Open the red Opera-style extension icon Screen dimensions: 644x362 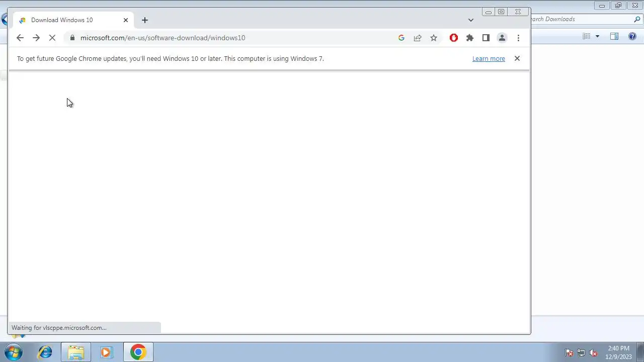point(454,38)
